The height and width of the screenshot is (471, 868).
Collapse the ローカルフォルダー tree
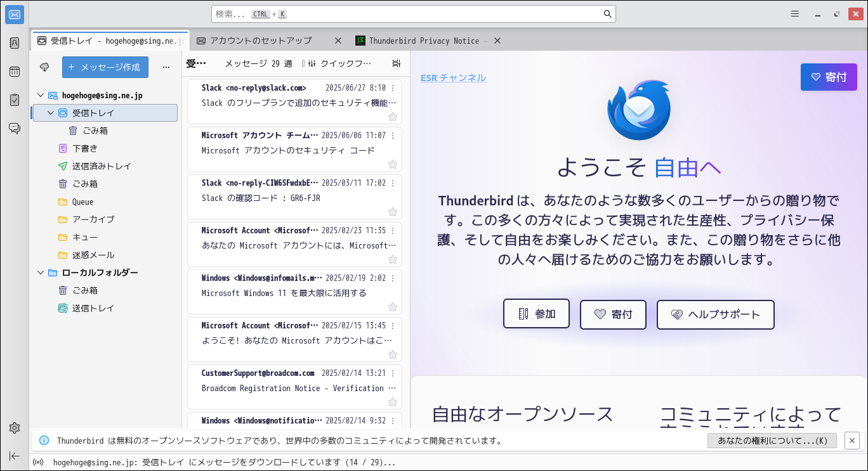[41, 273]
